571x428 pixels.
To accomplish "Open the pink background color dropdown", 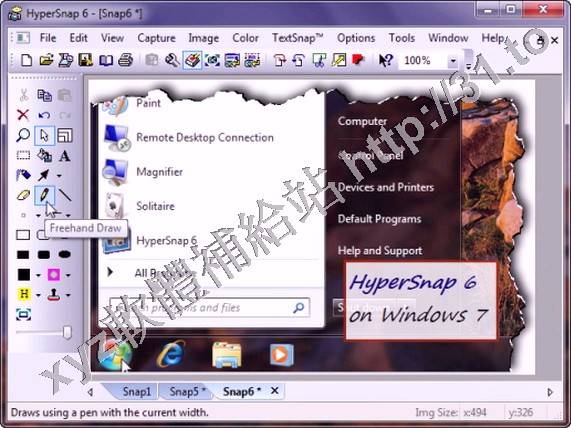I will point(68,275).
